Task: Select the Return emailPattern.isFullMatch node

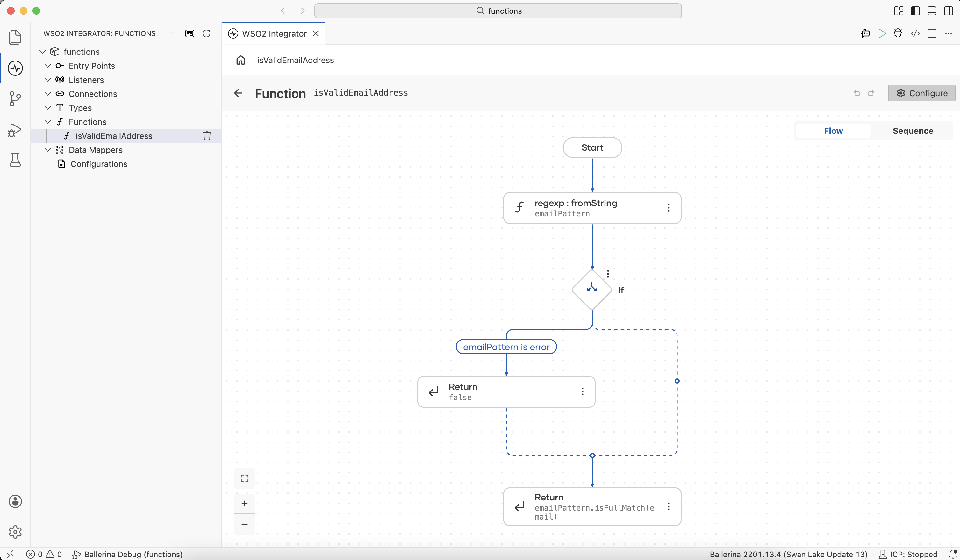Action: (x=592, y=507)
